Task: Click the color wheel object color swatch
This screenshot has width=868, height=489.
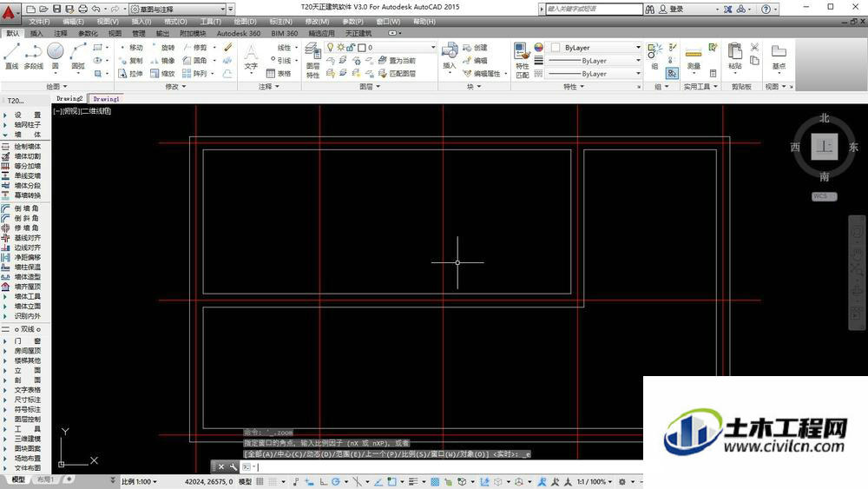Action: pyautogui.click(x=539, y=48)
